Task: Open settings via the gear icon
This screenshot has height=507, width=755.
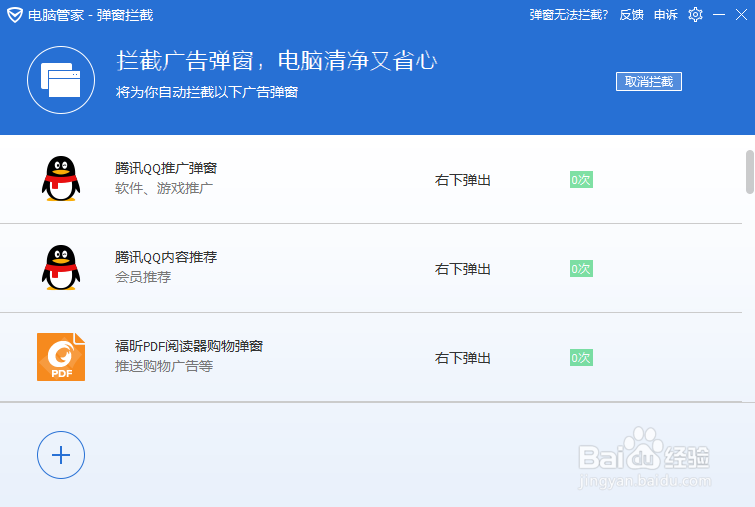Action: pyautogui.click(x=695, y=15)
